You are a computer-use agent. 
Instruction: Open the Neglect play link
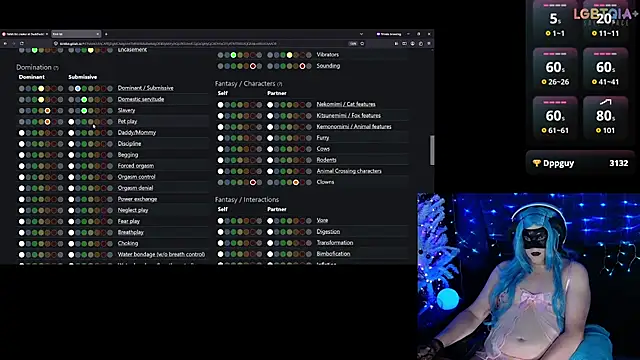133,210
